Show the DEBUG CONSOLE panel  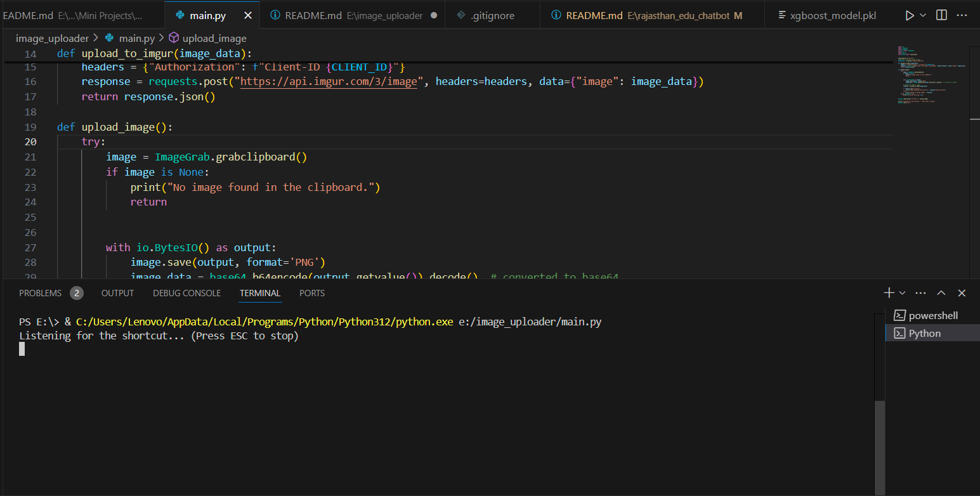[186, 293]
